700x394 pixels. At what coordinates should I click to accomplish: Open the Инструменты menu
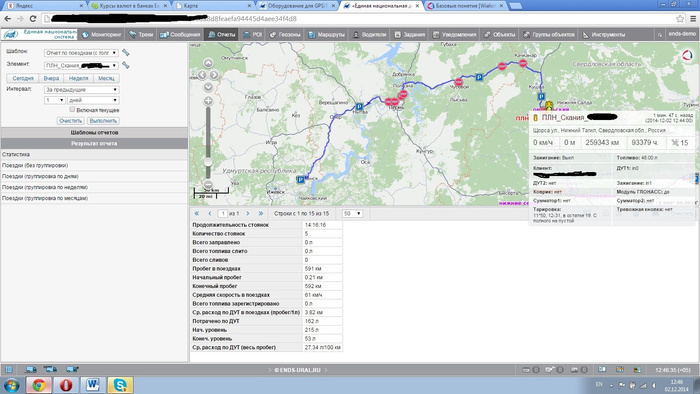pyautogui.click(x=604, y=34)
